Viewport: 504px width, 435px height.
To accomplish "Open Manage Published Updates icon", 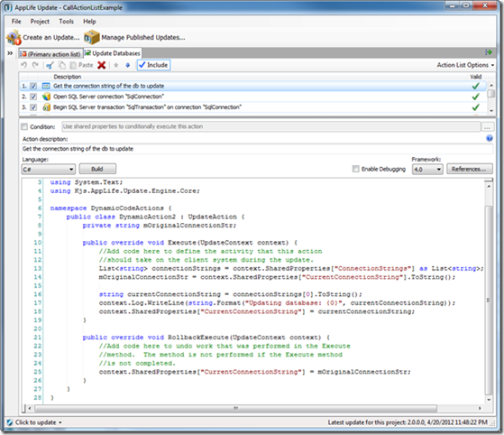I will point(92,37).
